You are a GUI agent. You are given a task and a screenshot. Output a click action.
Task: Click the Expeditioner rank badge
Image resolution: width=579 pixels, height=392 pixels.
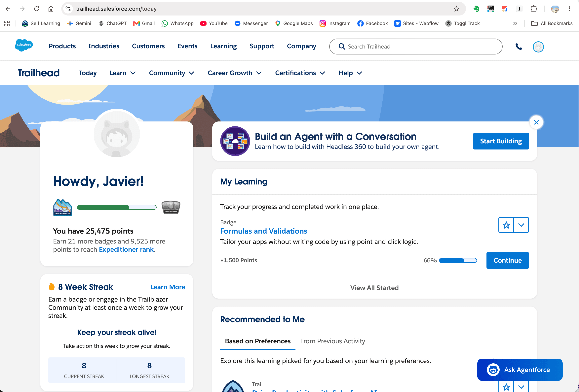tap(171, 207)
